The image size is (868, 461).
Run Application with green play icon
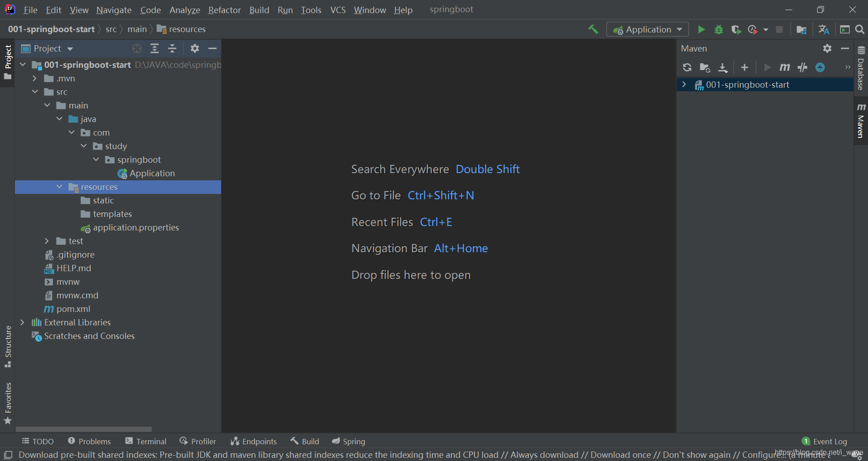[x=701, y=29]
